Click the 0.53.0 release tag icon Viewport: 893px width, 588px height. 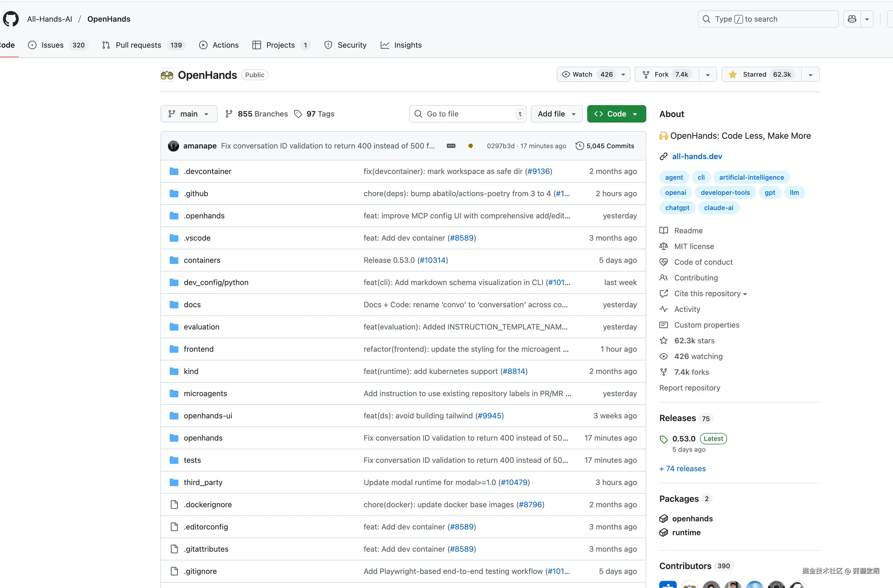coord(663,439)
